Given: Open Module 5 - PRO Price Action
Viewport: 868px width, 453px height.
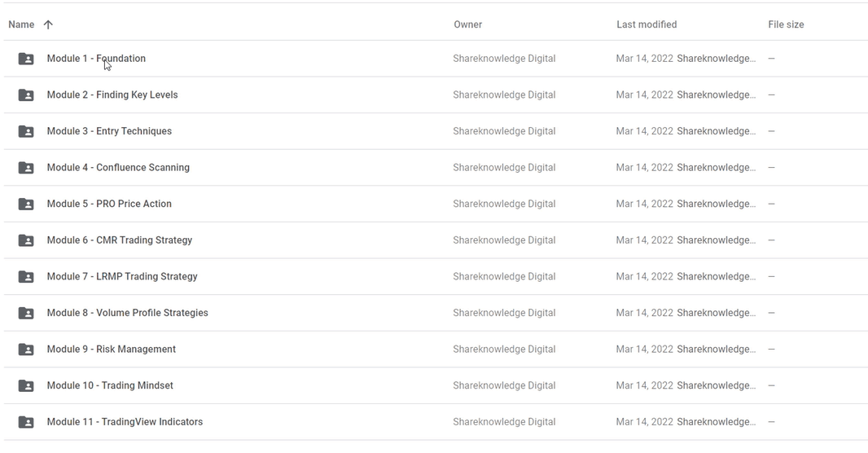Looking at the screenshot, I should coord(109,204).
